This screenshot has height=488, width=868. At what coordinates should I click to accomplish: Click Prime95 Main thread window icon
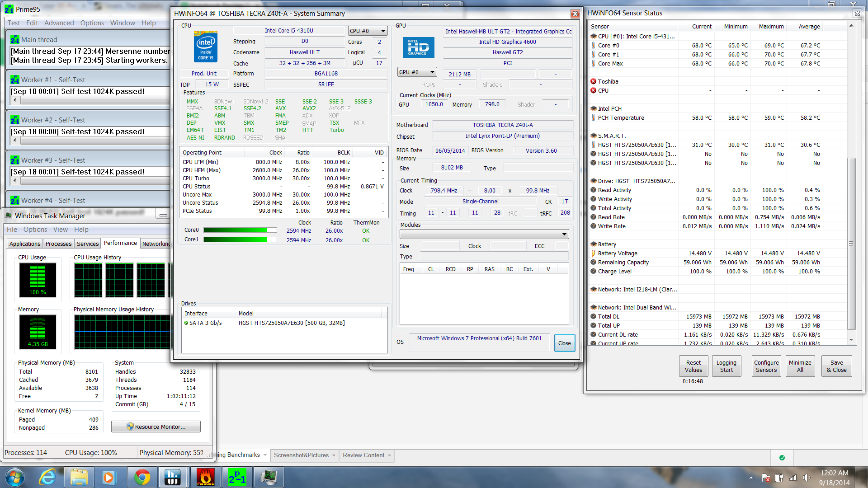[x=15, y=40]
